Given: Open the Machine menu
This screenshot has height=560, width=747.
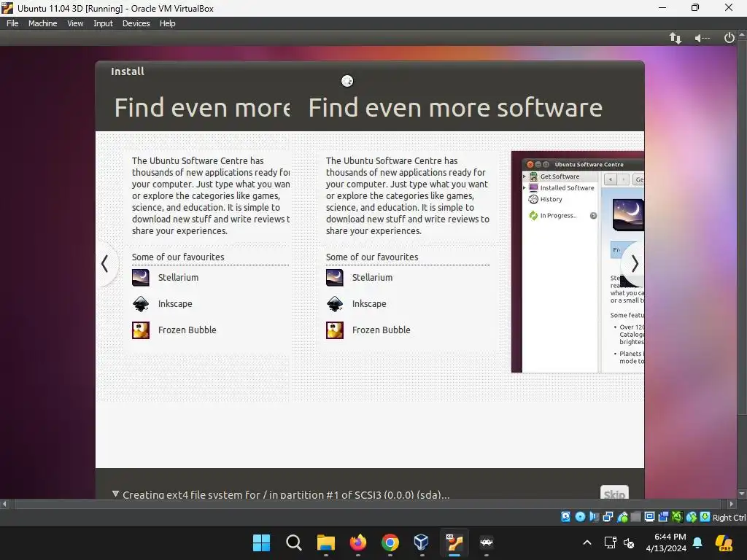Looking at the screenshot, I should pyautogui.click(x=42, y=23).
